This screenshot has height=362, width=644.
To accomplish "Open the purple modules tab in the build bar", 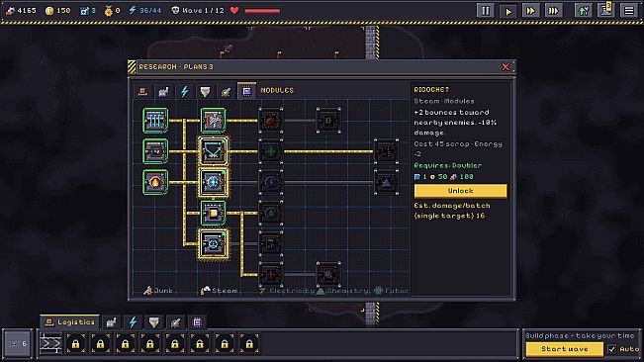I will click(197, 322).
